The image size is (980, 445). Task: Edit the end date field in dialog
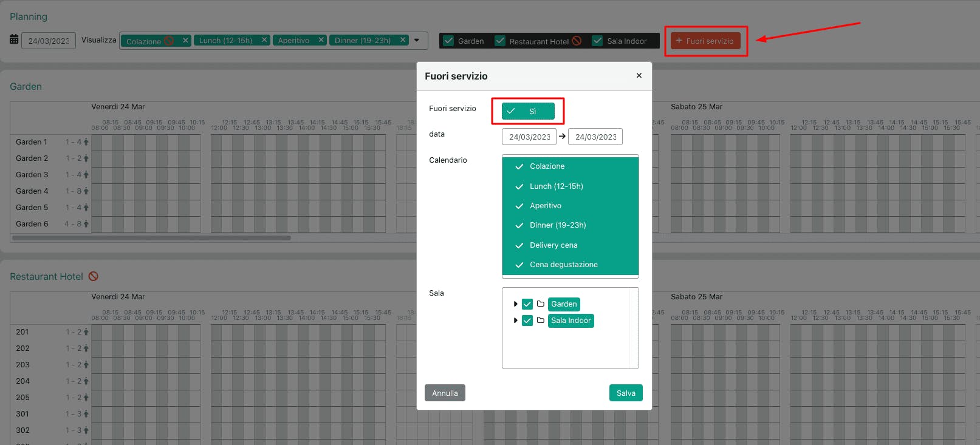(595, 137)
